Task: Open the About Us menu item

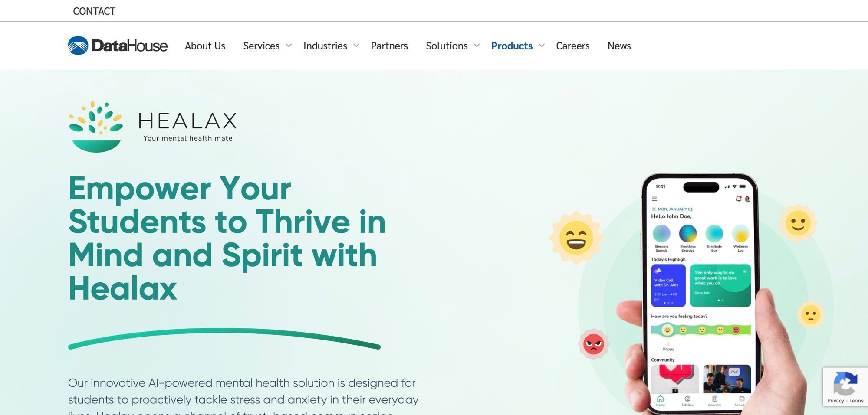Action: point(205,46)
